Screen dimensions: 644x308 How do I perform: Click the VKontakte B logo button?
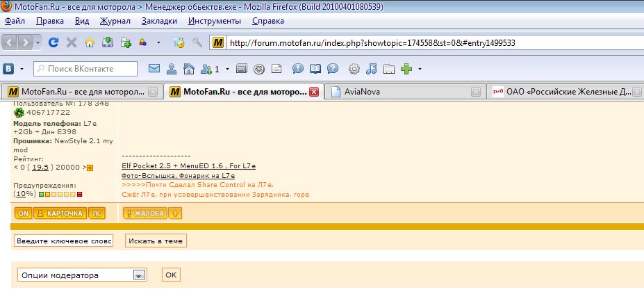pos(8,69)
